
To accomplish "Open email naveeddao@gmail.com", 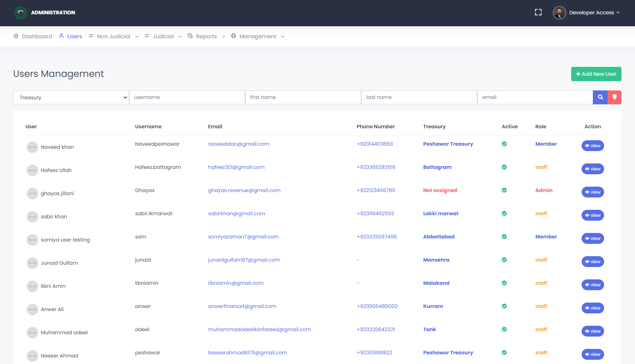I will point(239,144).
